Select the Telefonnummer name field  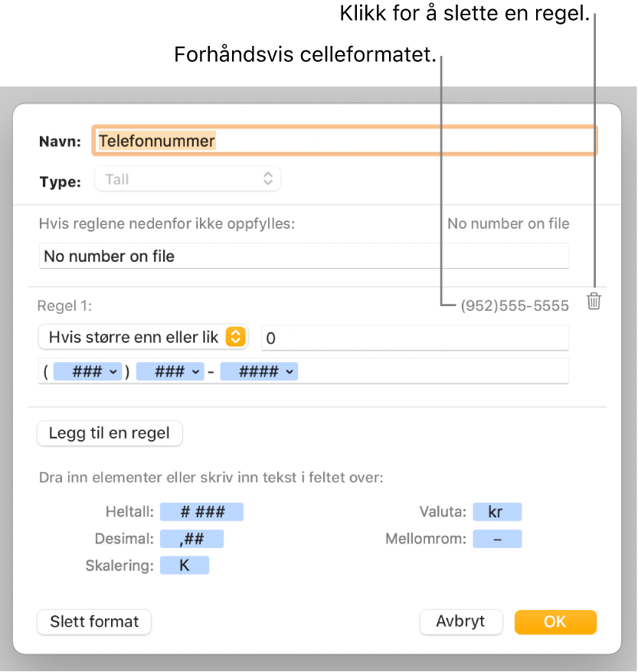[344, 140]
